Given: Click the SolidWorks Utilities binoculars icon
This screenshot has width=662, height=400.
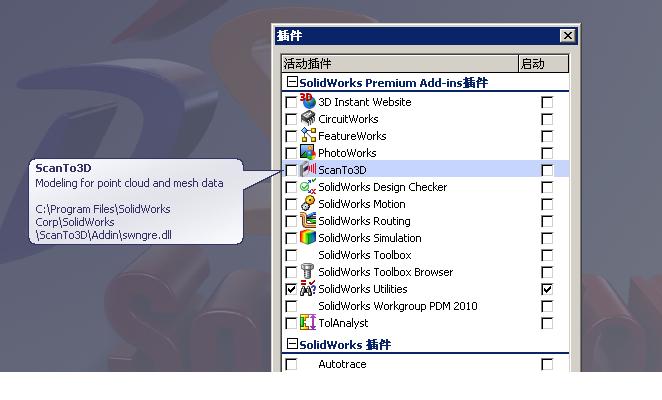Looking at the screenshot, I should (x=308, y=288).
